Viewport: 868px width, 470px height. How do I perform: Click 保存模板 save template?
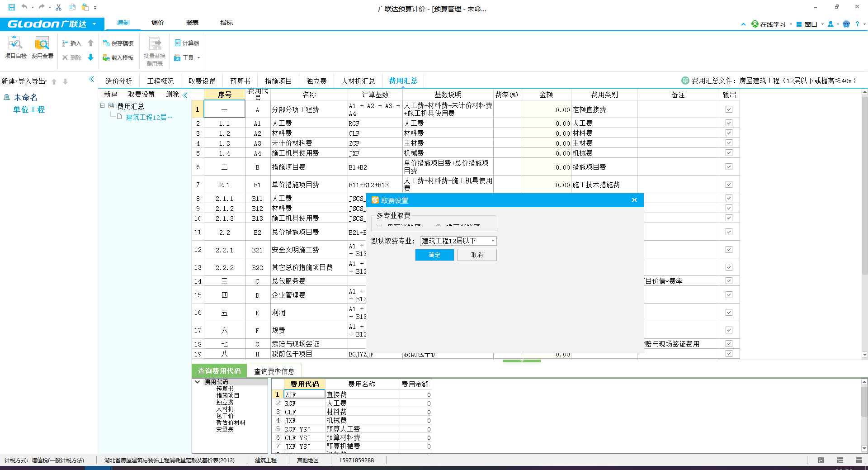click(x=118, y=43)
